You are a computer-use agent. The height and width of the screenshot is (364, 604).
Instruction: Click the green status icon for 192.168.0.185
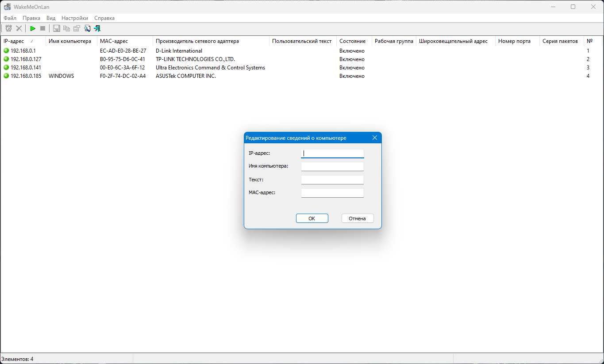[x=6, y=76]
